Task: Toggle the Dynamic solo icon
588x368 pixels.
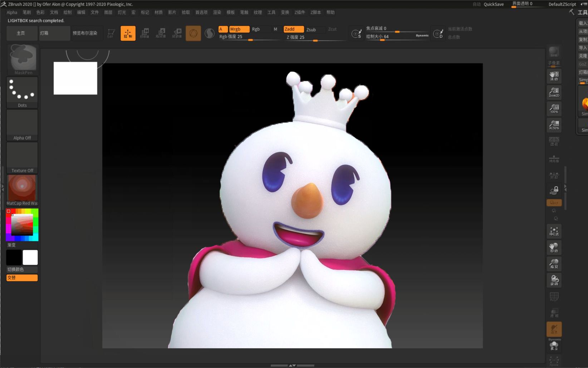Action: point(554,345)
